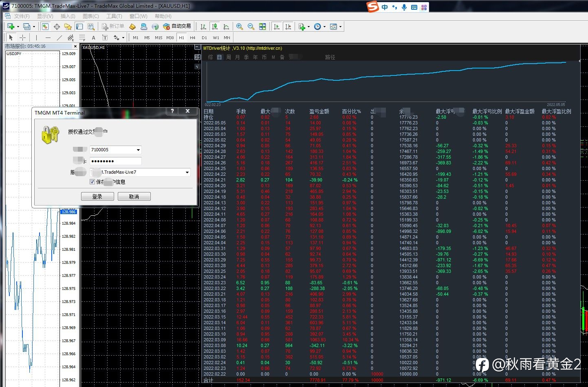Viewport: 588px width, 387px height.
Task: Click the 登录 login button
Action: point(97,197)
